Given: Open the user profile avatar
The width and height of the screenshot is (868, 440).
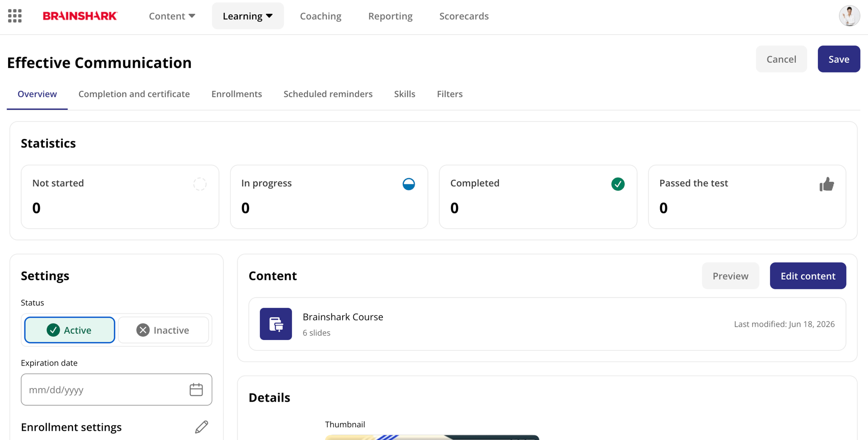Looking at the screenshot, I should pos(849,16).
